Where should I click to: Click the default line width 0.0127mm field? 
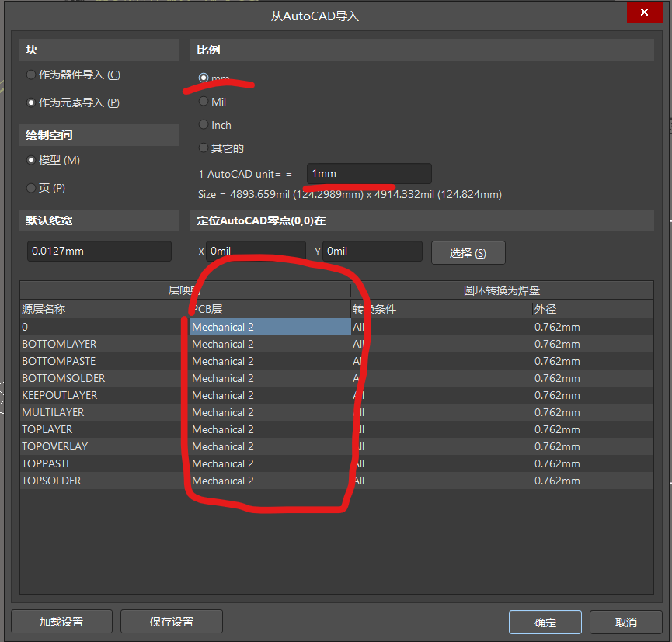(x=99, y=251)
